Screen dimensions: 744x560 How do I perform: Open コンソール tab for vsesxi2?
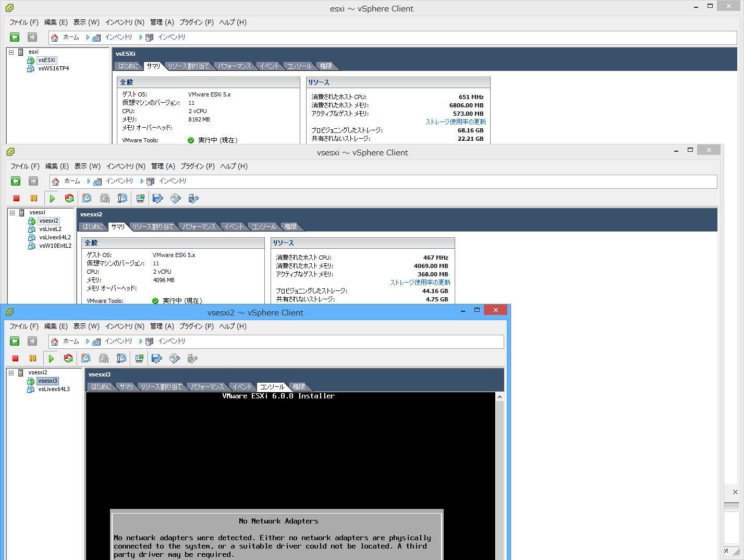pyautogui.click(x=264, y=227)
